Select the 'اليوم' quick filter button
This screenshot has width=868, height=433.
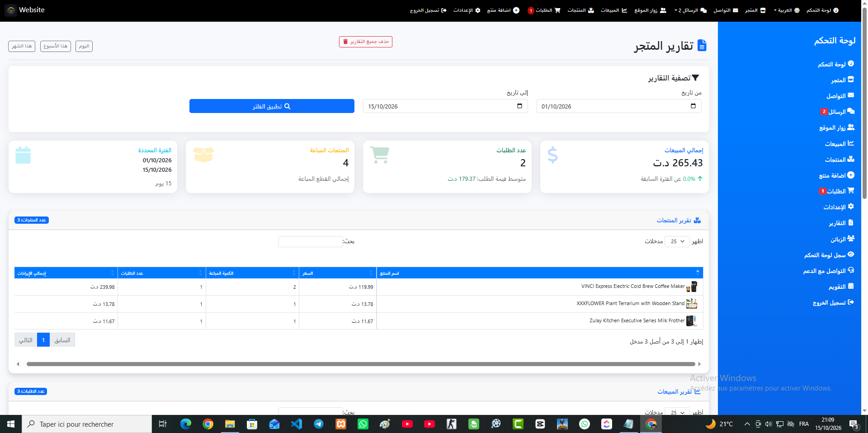tap(84, 46)
